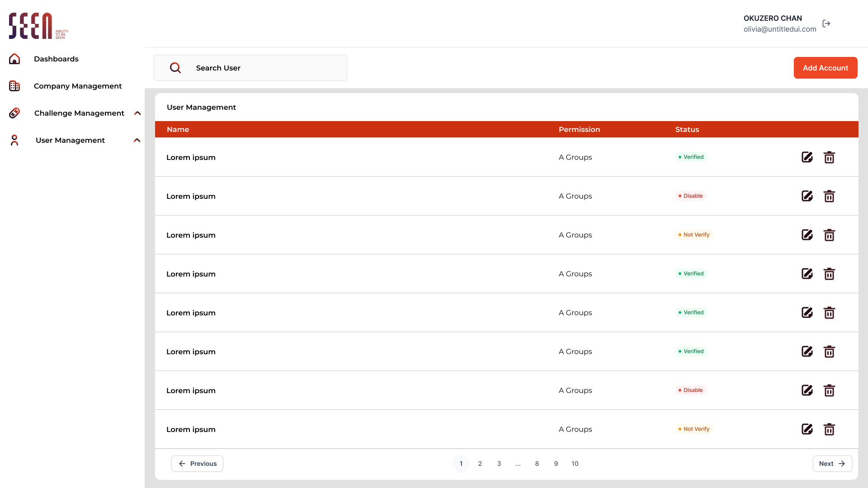Screen dimensions: 868x488
Task: Open the User Management menu item
Action: point(70,140)
